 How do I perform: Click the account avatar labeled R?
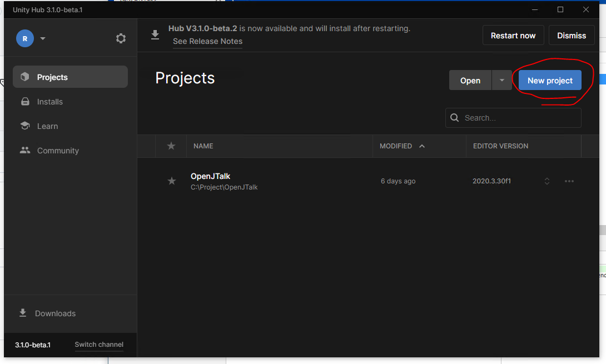tap(25, 38)
